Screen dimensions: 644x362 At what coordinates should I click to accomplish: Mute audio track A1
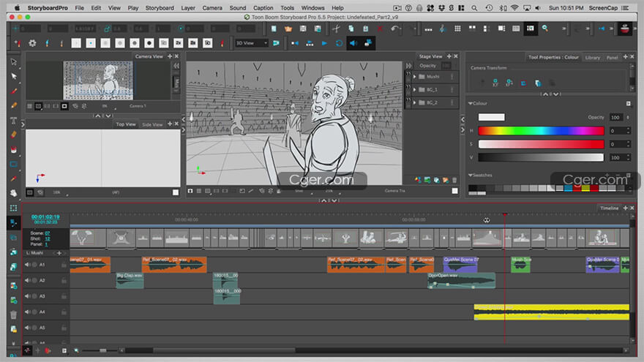click(27, 265)
